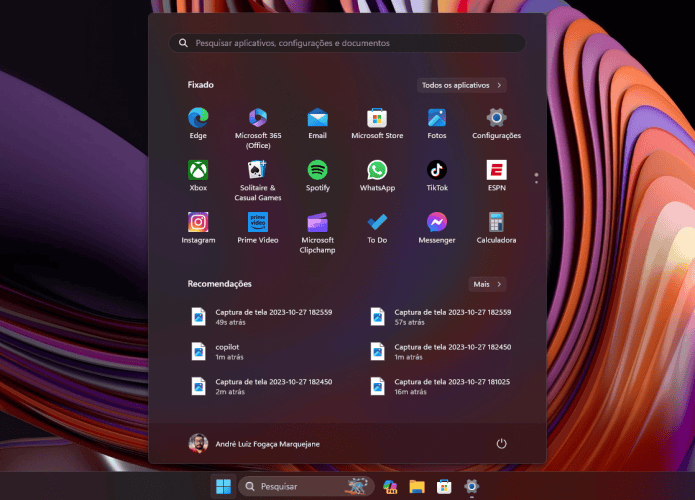Open the Calculadora app
This screenshot has width=695, height=500.
tap(496, 228)
